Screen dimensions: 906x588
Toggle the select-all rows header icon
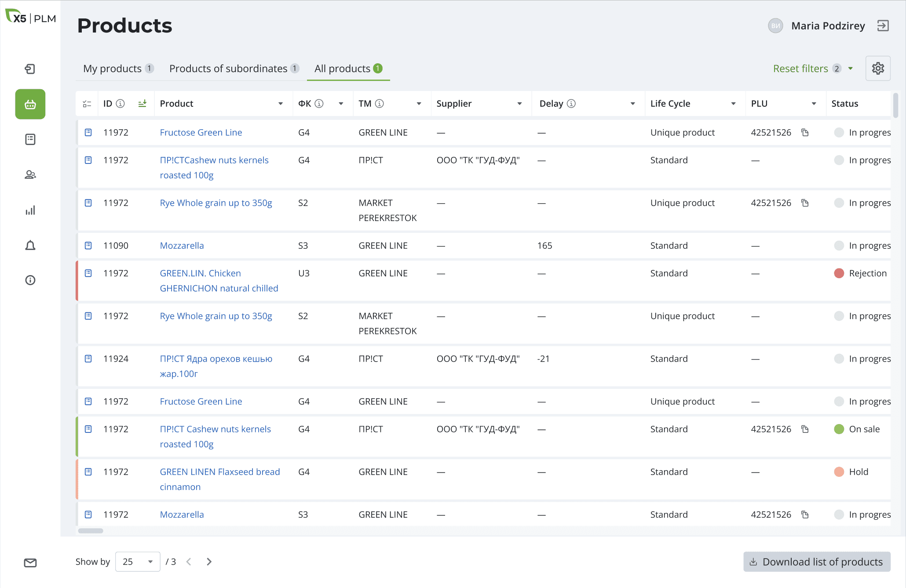point(87,104)
